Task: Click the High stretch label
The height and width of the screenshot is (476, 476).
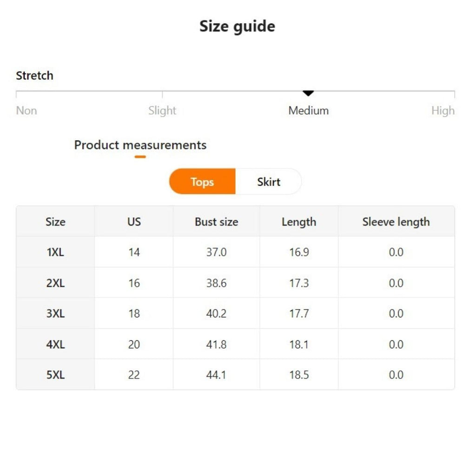Action: [443, 111]
